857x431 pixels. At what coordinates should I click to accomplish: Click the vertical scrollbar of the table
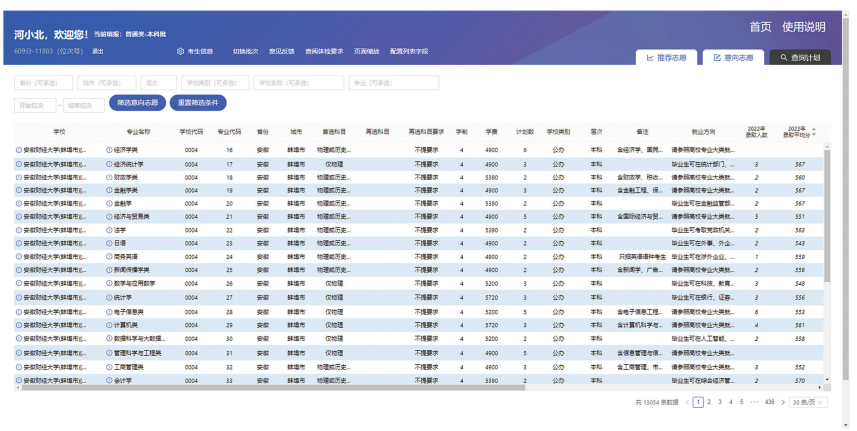pos(827,216)
